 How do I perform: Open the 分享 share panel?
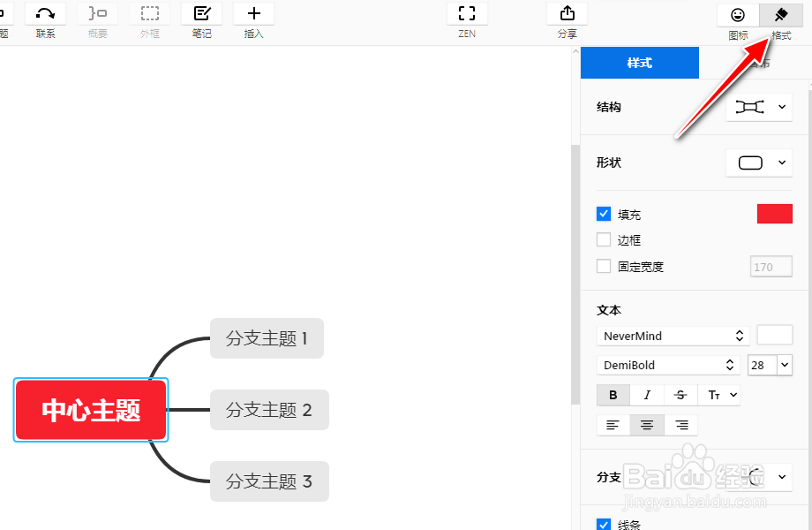tap(567, 13)
